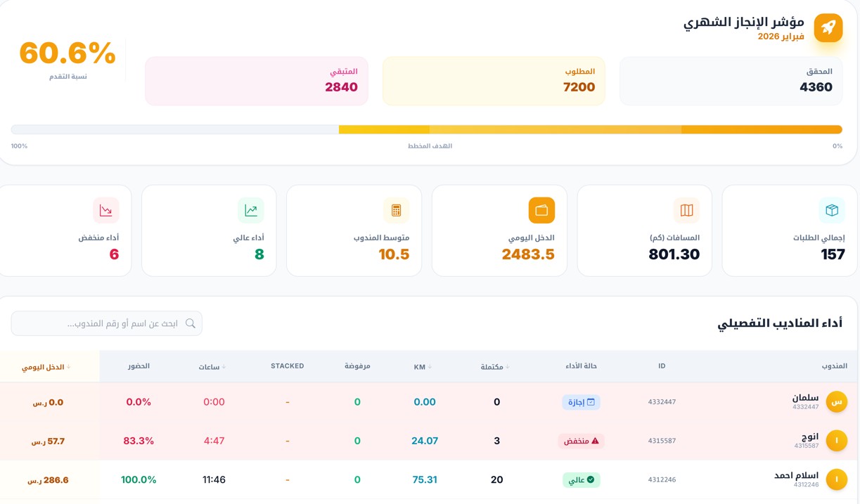Image resolution: width=860 pixels, height=504 pixels.
Task: Click the daily income wallet icon
Action: pos(541,210)
